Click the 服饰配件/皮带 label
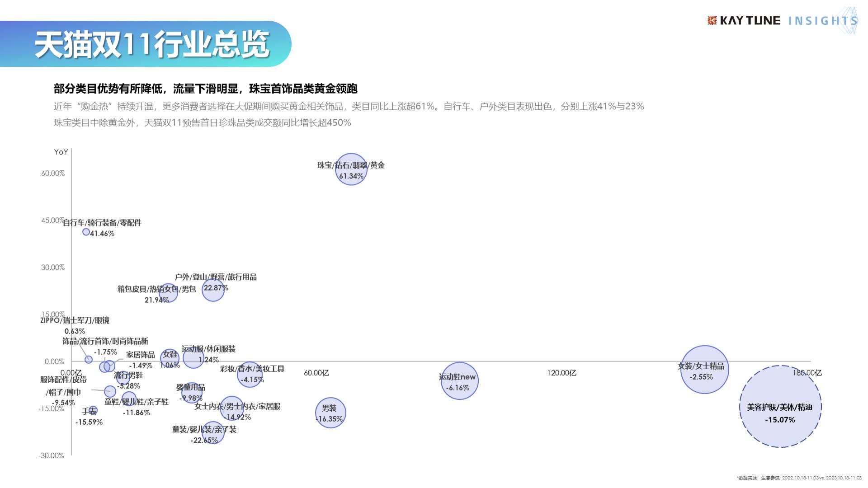 pos(63,380)
